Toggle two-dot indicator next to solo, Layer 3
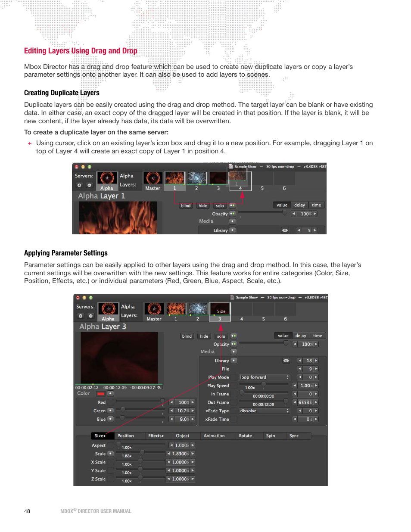The height and width of the screenshot is (532, 411). click(234, 336)
